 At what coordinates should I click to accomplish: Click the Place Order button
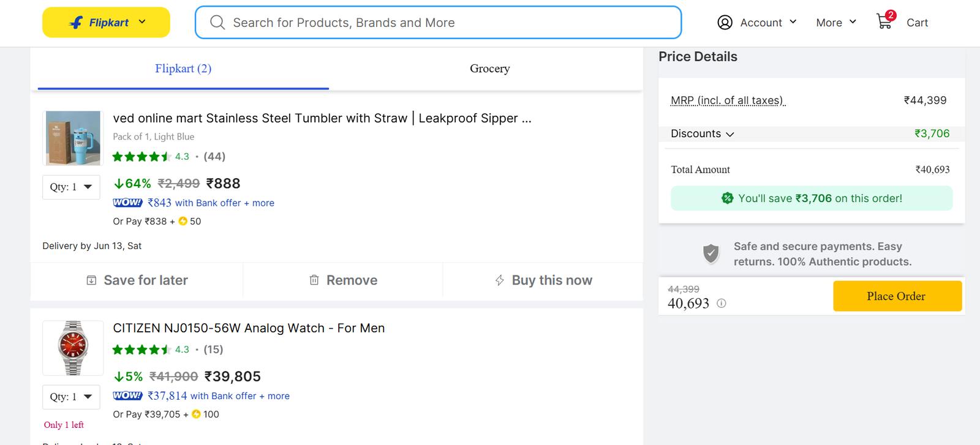point(897,296)
